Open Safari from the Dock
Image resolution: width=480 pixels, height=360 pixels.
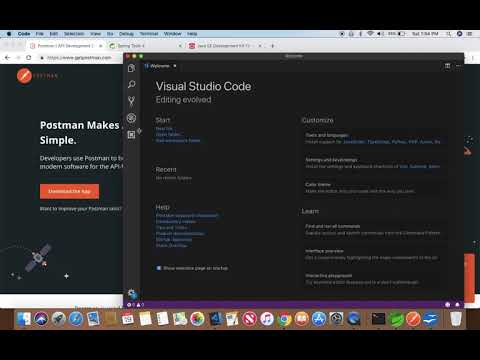point(76,319)
